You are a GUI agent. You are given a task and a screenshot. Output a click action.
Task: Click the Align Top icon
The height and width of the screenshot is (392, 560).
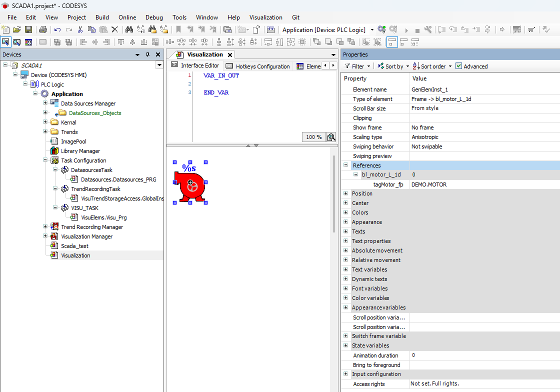(121, 42)
